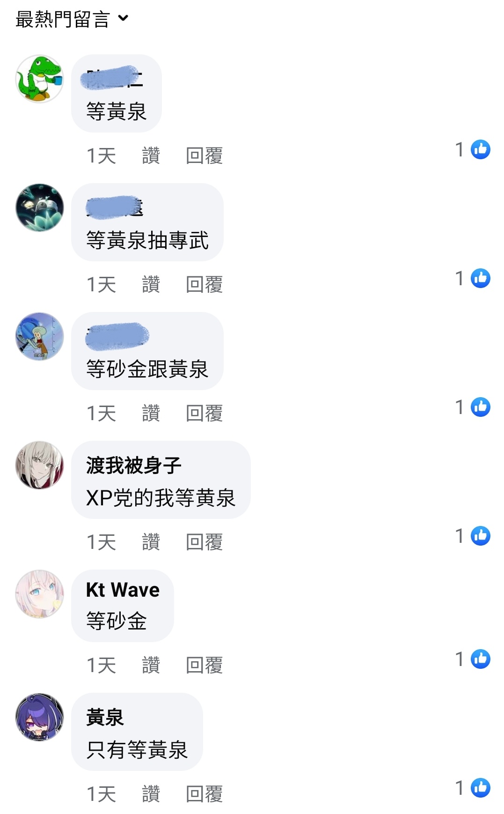This screenshot has width=504, height=814.
Task: Like the 等黃泉 comment with 讚
Action: tap(151, 155)
